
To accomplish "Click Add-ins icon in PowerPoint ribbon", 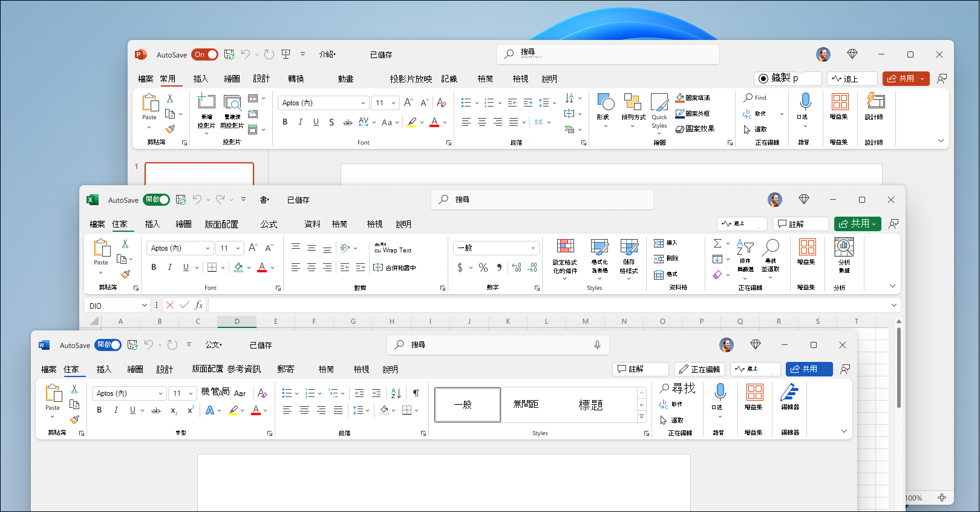I will 840,102.
